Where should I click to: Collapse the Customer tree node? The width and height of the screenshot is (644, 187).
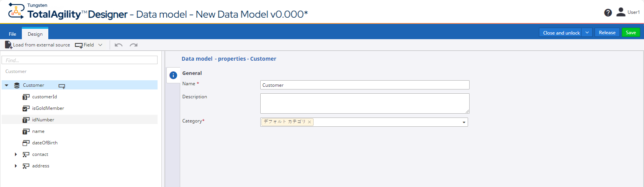pyautogui.click(x=7, y=85)
